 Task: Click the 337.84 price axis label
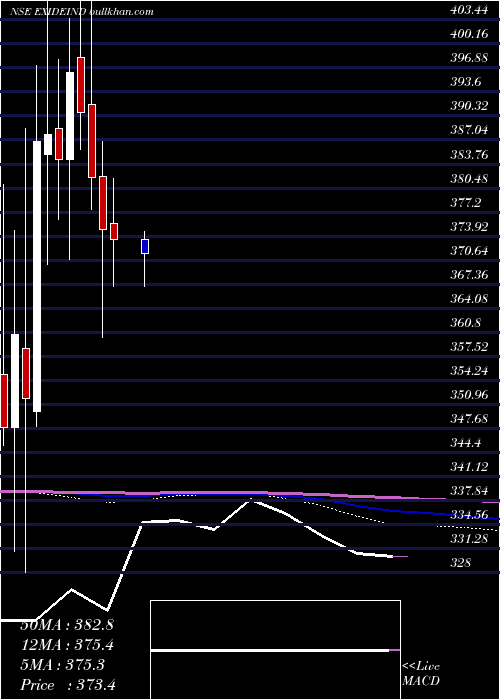(x=468, y=492)
